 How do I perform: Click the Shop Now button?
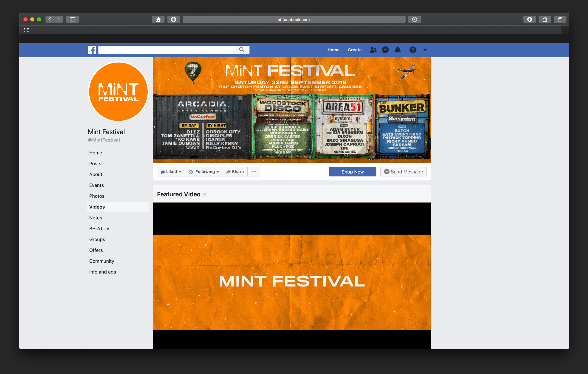click(x=352, y=172)
